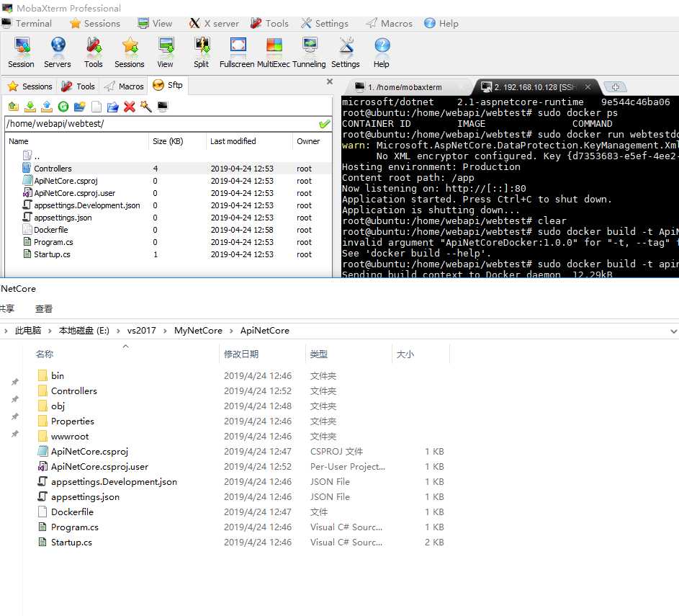Select the '..' parent entry in SFTP
Screen dimensions: 679x616
click(31, 156)
